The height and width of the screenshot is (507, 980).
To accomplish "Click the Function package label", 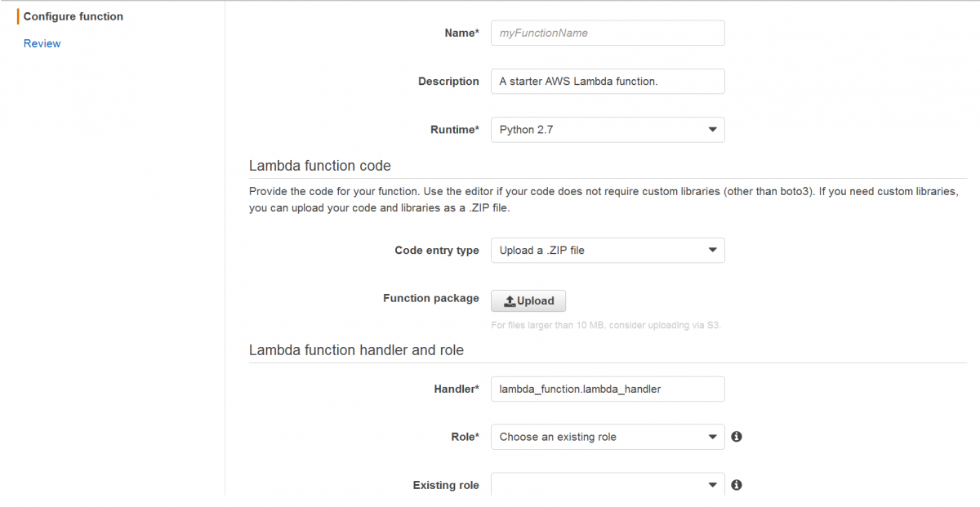I will (431, 299).
